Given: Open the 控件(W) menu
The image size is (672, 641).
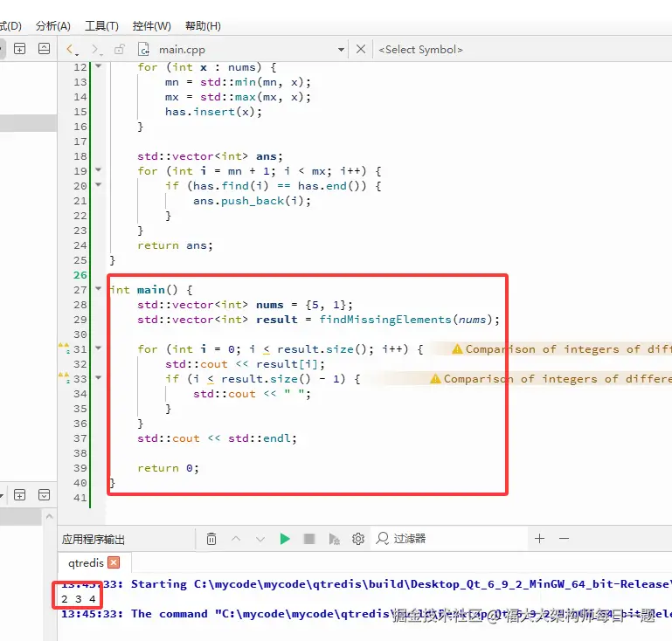Looking at the screenshot, I should coord(152,26).
